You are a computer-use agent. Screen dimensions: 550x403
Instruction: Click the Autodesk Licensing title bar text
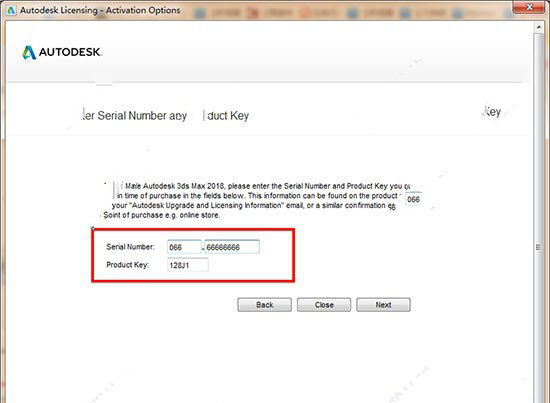click(x=100, y=10)
